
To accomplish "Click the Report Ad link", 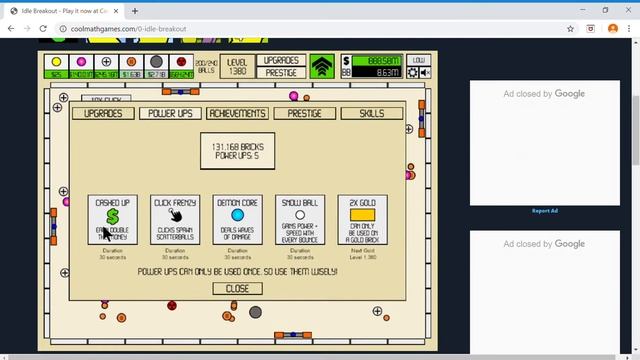I will [x=544, y=211].
